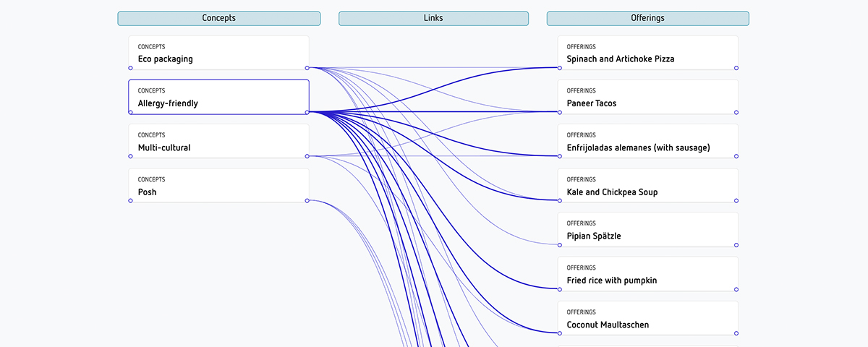Click the left connector port of Multi-cultural
The image size is (868, 347).
point(130,156)
